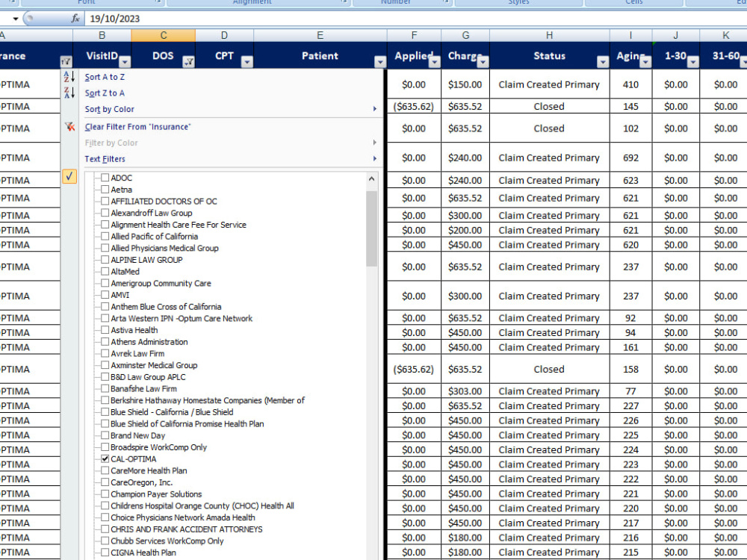Check the ADOC checkbox

(105, 177)
